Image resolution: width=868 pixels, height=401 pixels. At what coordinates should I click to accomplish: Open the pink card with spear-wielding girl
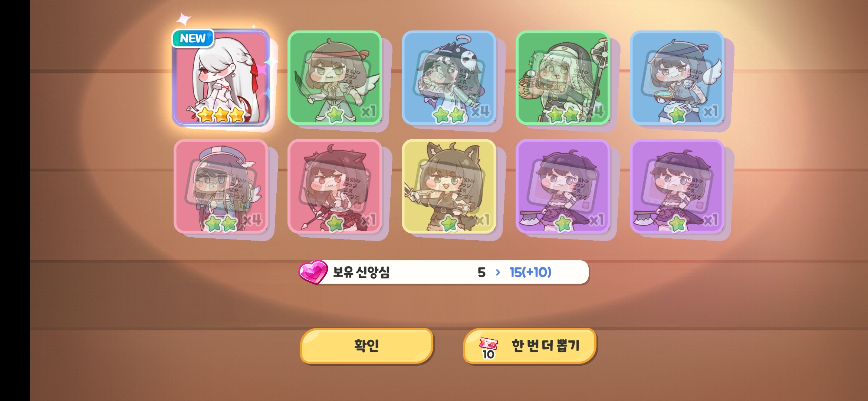[335, 186]
